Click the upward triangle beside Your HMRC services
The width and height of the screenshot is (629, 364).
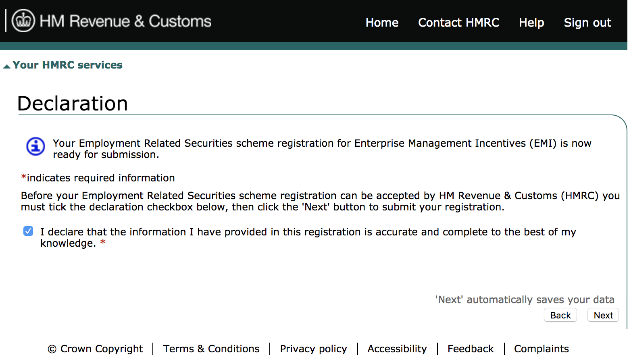6,65
